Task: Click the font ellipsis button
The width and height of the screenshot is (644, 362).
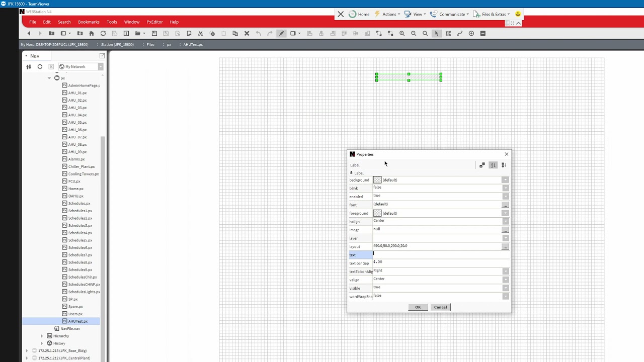Action: click(505, 205)
